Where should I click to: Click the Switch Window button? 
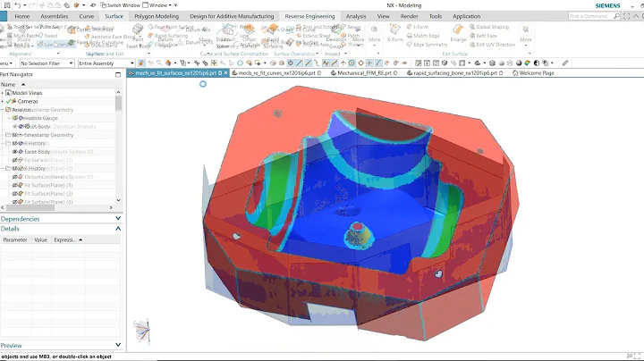pyautogui.click(x=121, y=5)
